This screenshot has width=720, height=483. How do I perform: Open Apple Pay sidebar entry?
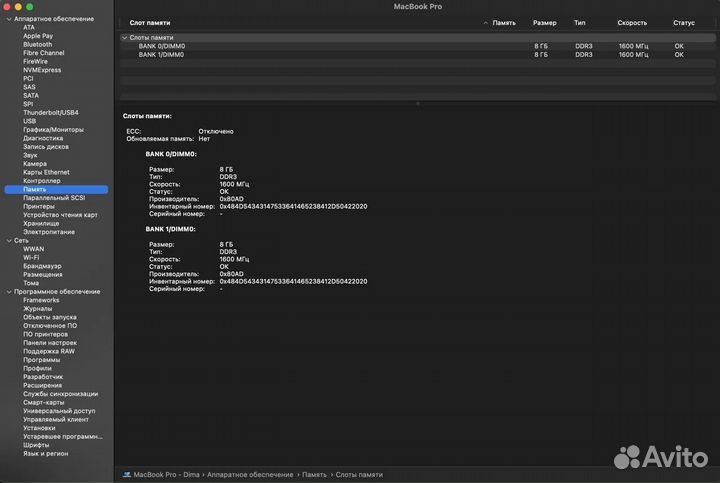click(x=38, y=36)
